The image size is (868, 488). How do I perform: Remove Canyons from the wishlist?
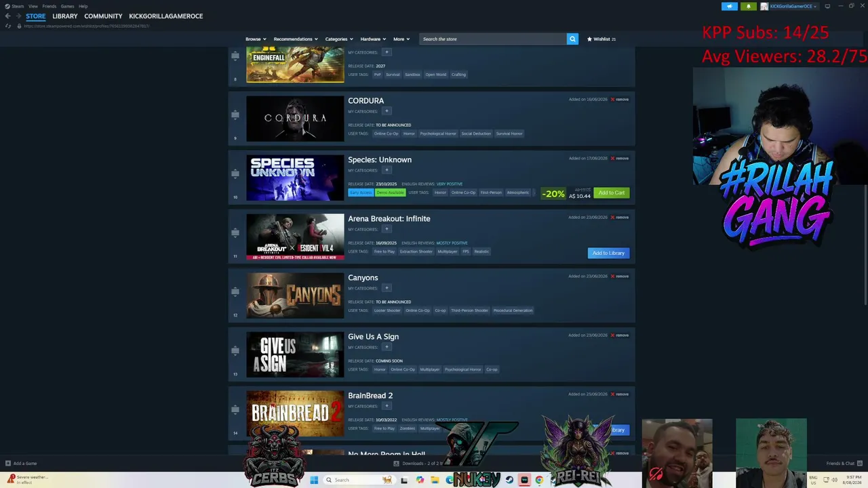(x=620, y=277)
